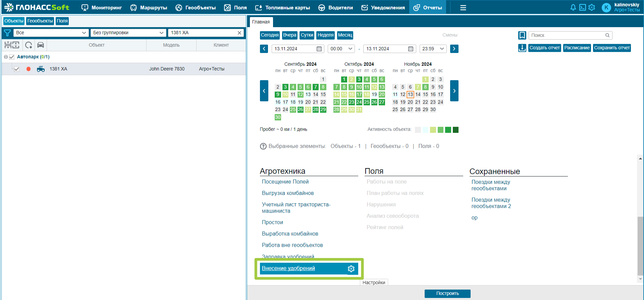The image size is (644, 300).
Task: Open the filter funnel icon
Action: (7, 33)
